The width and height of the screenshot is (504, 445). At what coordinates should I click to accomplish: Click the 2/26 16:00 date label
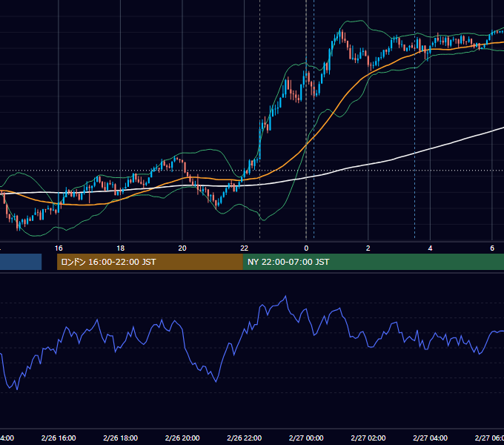[59, 438]
